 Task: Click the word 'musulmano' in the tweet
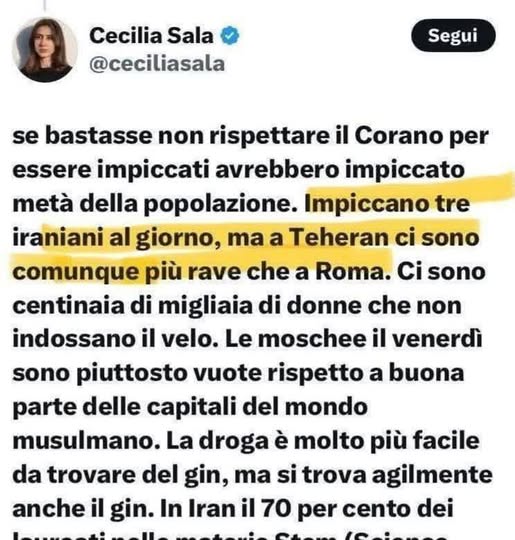83,441
